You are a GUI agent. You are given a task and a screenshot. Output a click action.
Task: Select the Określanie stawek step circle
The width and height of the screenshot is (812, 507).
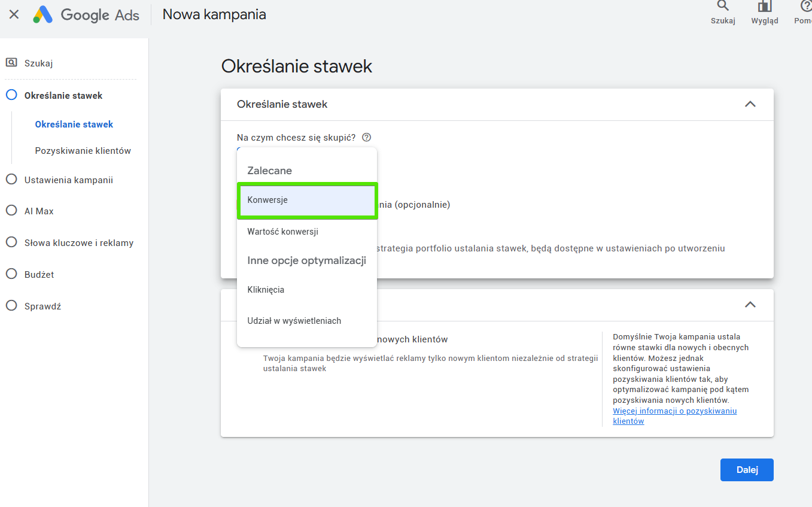11,95
